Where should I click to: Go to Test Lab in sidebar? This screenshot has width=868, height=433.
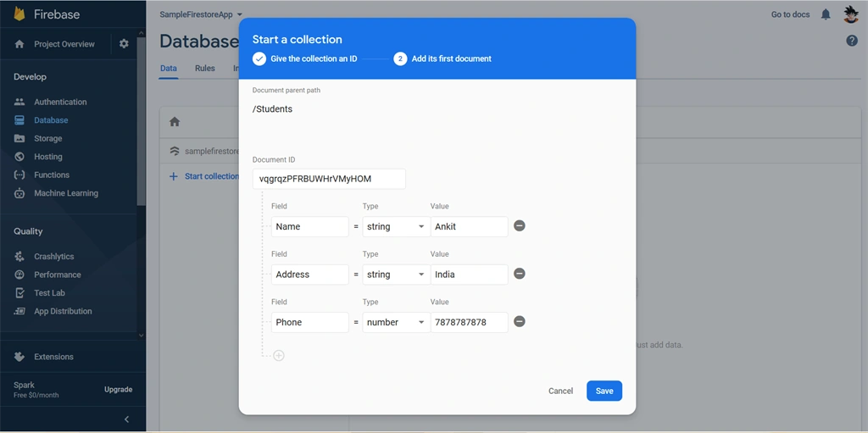point(49,293)
